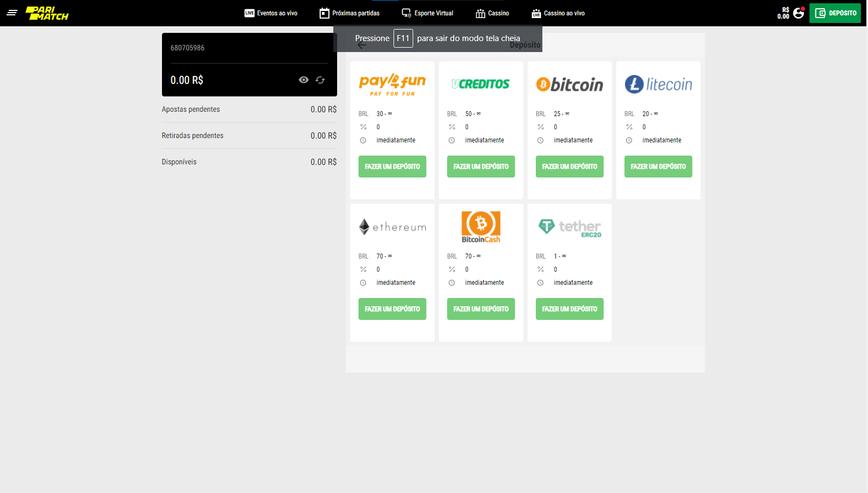Open the user profile icon
868x493 pixels.
(798, 13)
